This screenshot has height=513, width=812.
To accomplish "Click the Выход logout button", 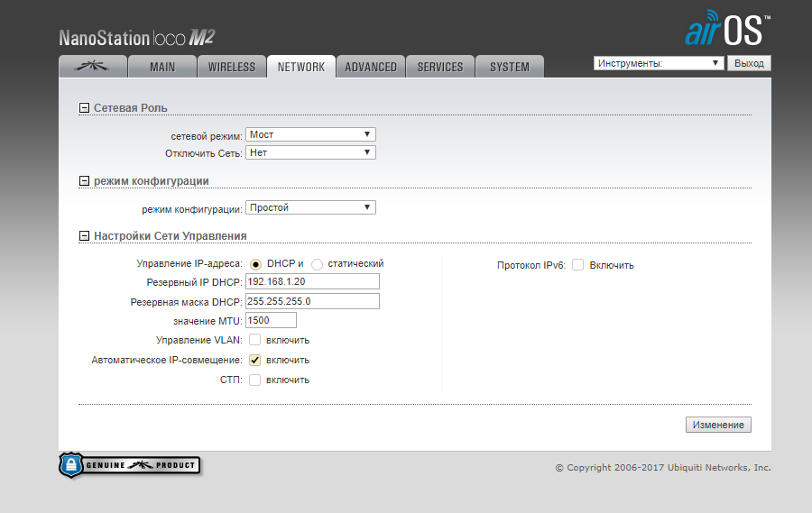I will 749,63.
